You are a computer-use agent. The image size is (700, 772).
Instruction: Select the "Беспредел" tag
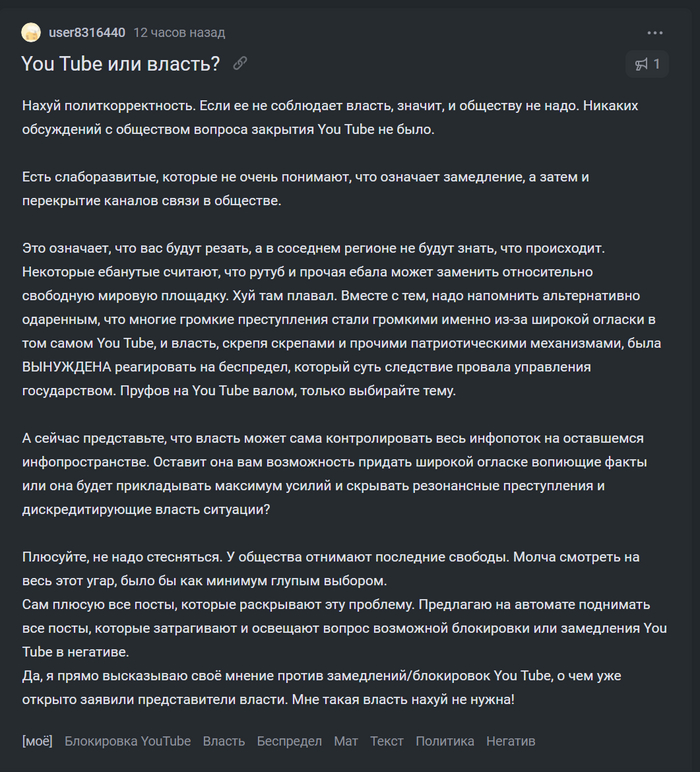coord(289,741)
